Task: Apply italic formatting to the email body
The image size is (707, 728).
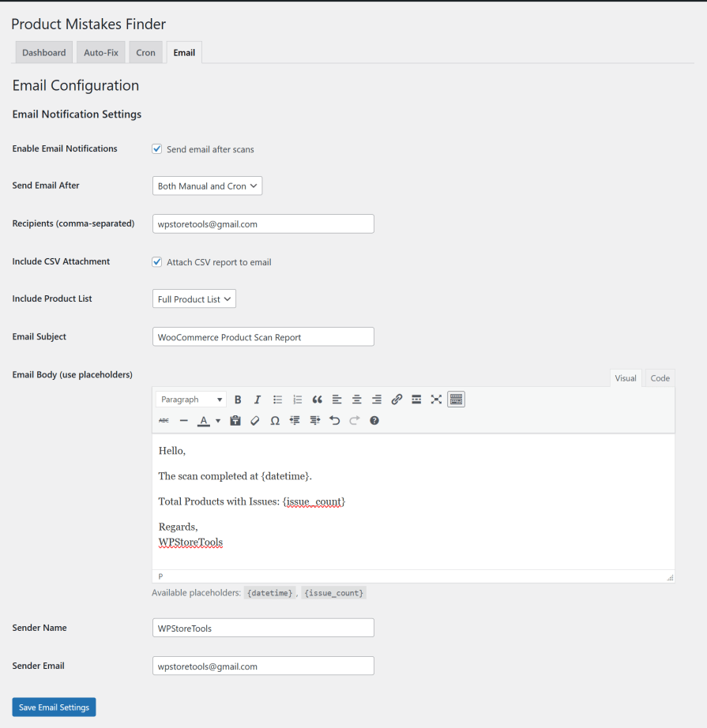Action: tap(258, 400)
